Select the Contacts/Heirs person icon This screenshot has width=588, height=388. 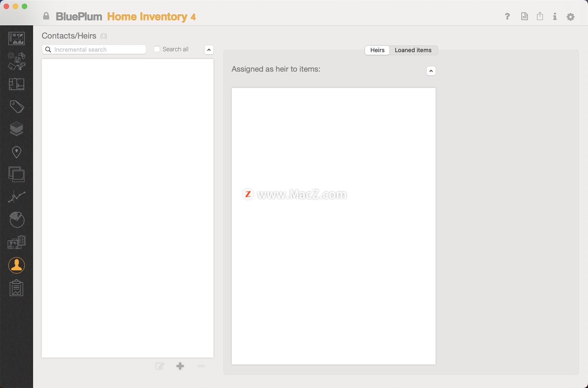pos(17,265)
